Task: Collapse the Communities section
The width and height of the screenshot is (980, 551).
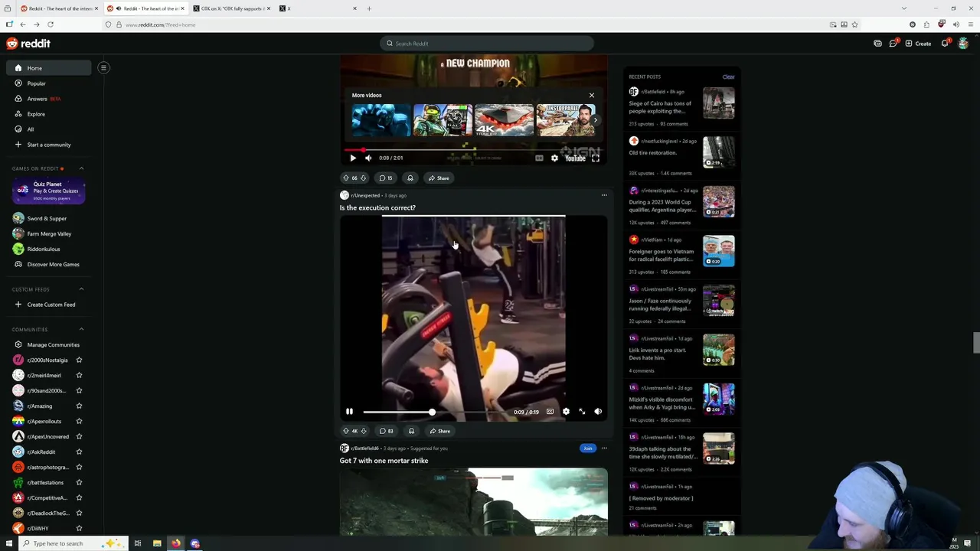Action: [81, 330]
